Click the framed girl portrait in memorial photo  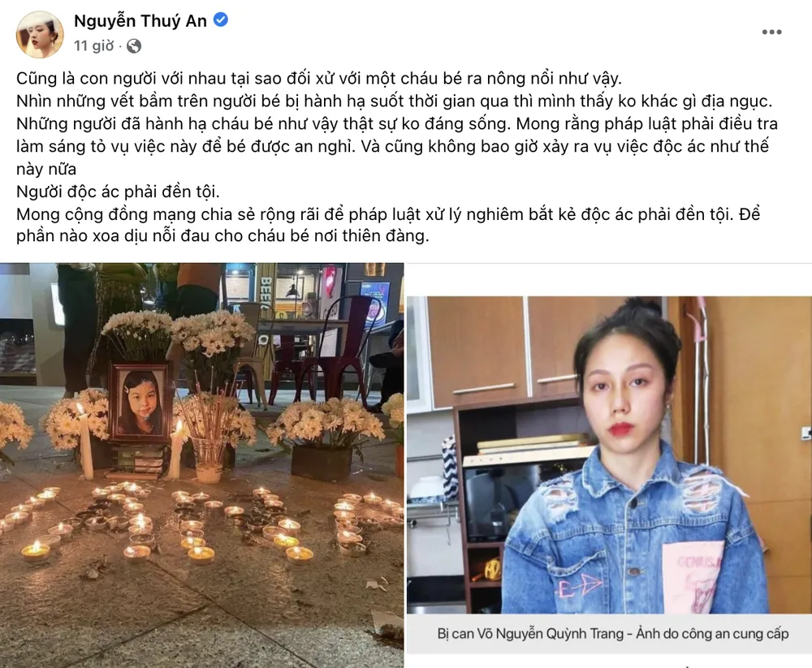pos(140,403)
